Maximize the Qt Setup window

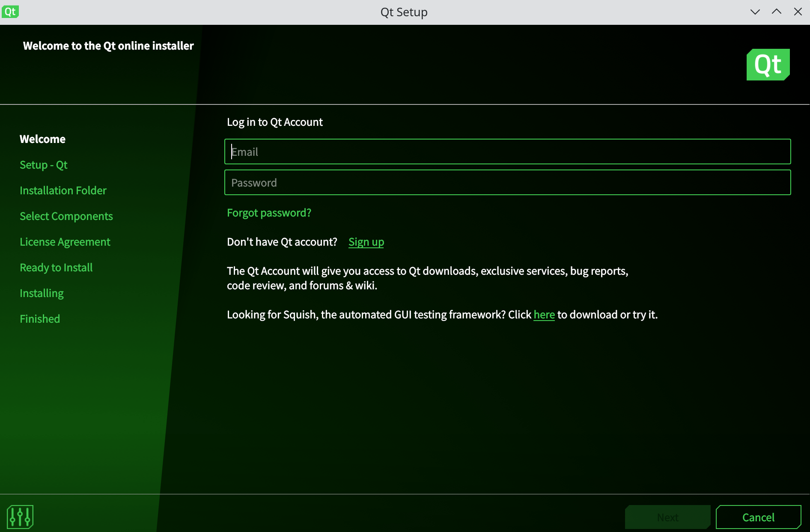[777, 12]
